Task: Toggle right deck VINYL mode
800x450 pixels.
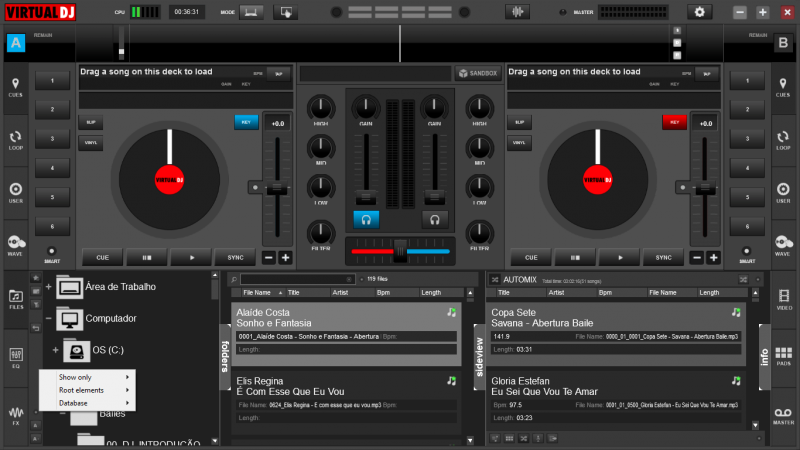Action: [519, 143]
